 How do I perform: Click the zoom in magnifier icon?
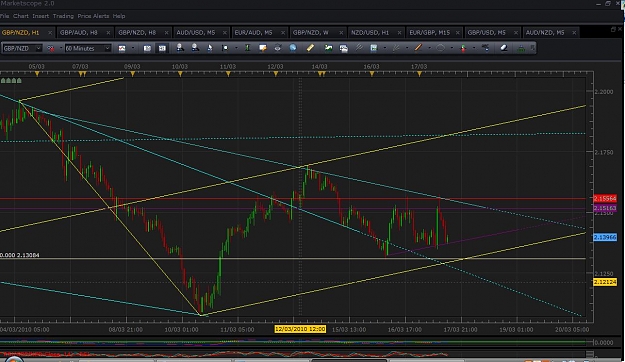[180, 48]
